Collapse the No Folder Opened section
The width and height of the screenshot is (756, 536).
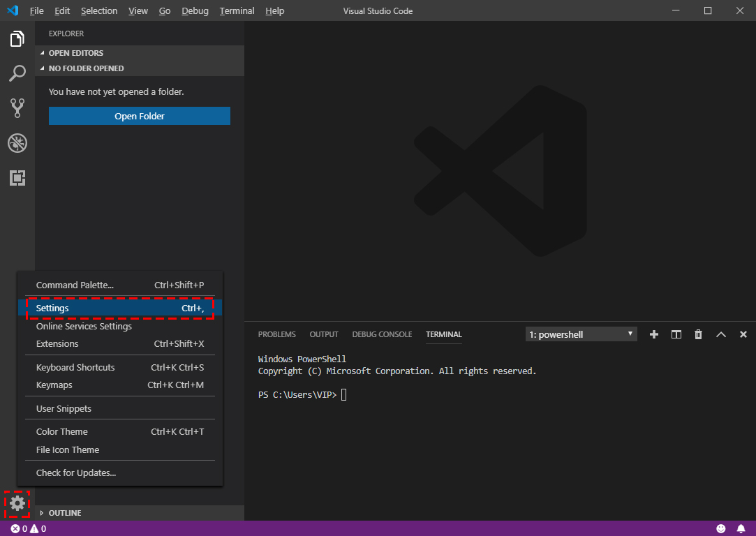(x=141, y=68)
